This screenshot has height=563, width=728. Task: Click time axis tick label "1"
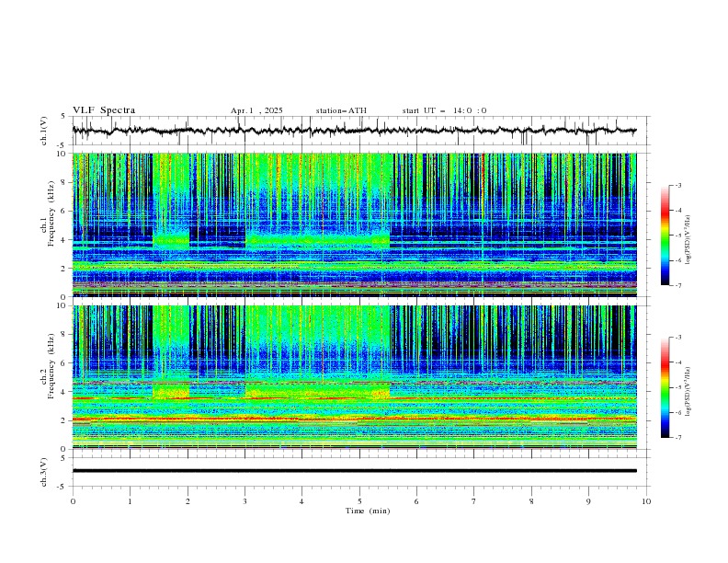130,501
